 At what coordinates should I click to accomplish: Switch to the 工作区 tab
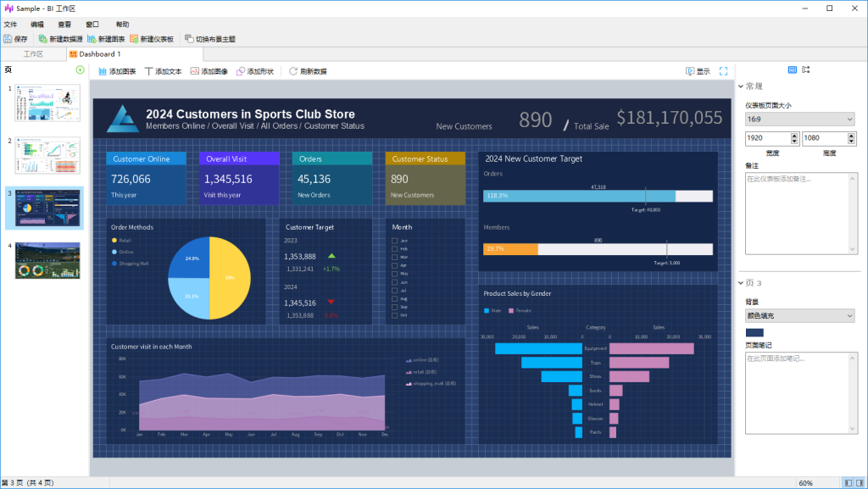[33, 54]
